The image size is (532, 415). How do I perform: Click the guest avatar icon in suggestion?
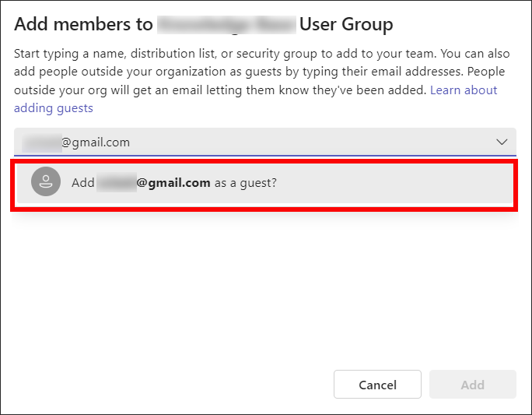click(x=46, y=181)
